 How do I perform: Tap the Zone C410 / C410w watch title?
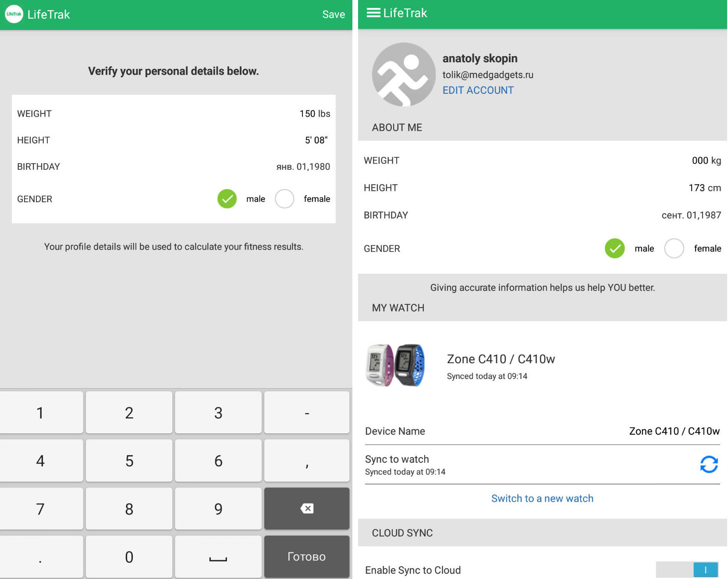(x=501, y=359)
